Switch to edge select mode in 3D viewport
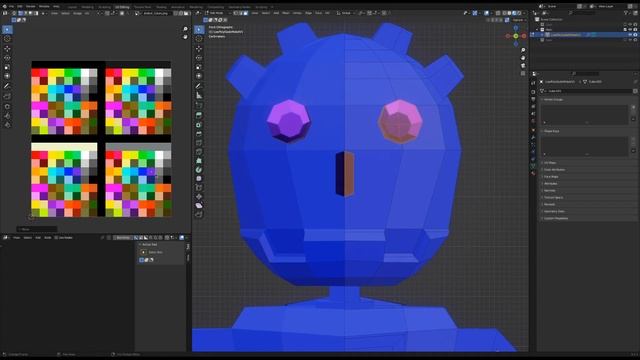 pyautogui.click(x=240, y=13)
